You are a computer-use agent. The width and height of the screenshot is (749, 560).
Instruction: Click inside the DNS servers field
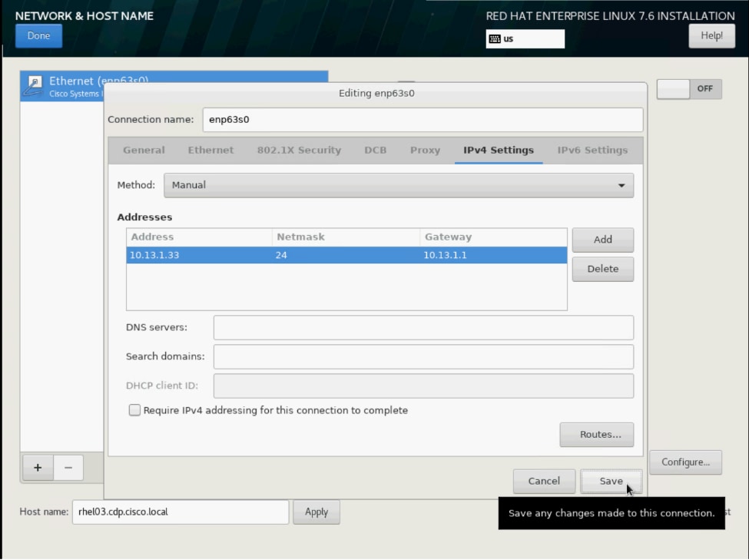point(423,327)
